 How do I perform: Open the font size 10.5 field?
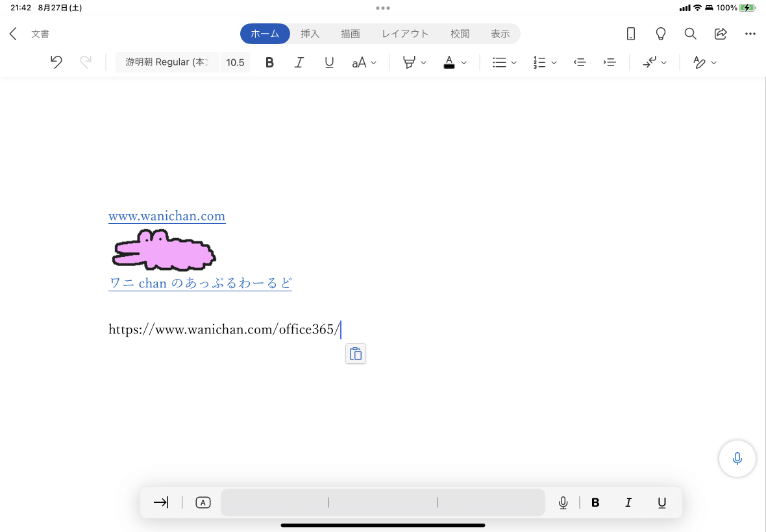[235, 62]
